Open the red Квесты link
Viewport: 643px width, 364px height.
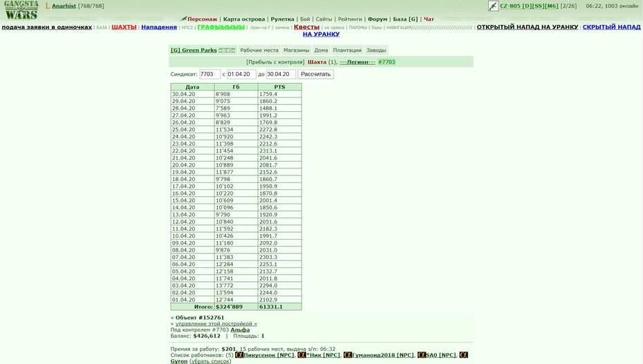tap(306, 27)
